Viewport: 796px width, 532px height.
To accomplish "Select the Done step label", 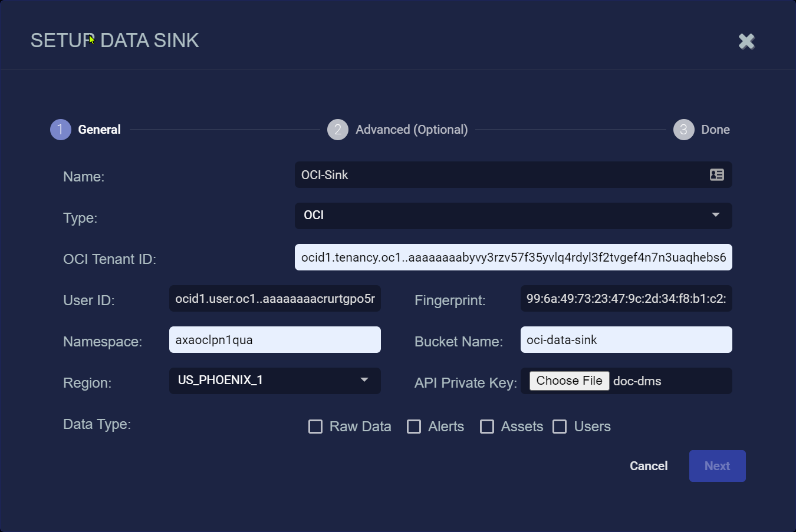I will [715, 130].
